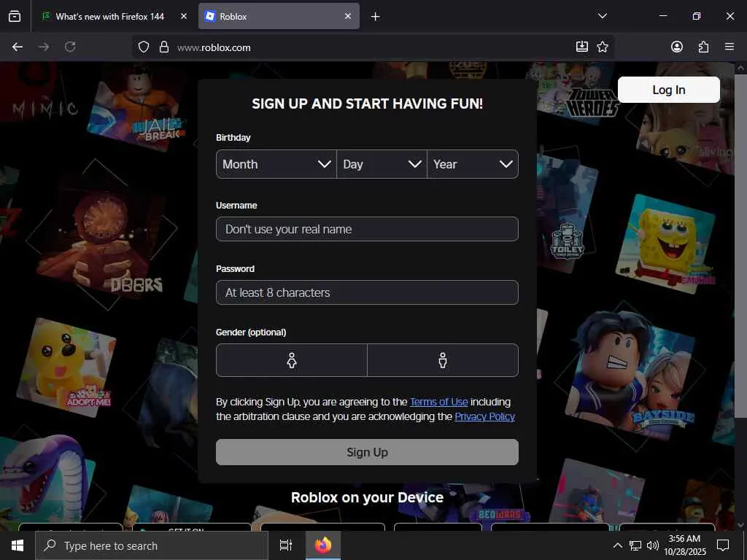Image resolution: width=747 pixels, height=560 pixels.
Task: Open the Windows Start menu
Action: (18, 545)
